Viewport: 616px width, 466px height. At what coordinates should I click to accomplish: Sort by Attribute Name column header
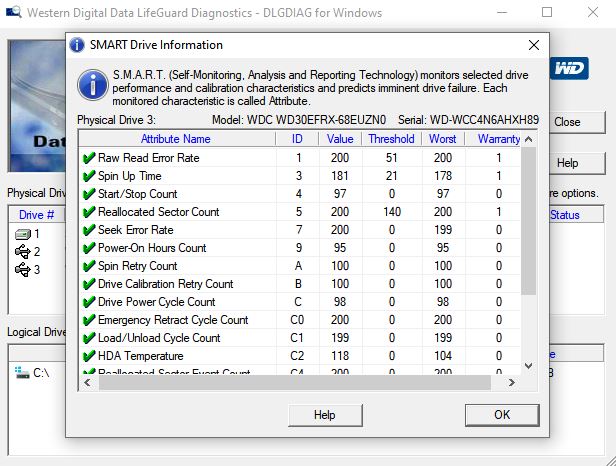(177, 139)
